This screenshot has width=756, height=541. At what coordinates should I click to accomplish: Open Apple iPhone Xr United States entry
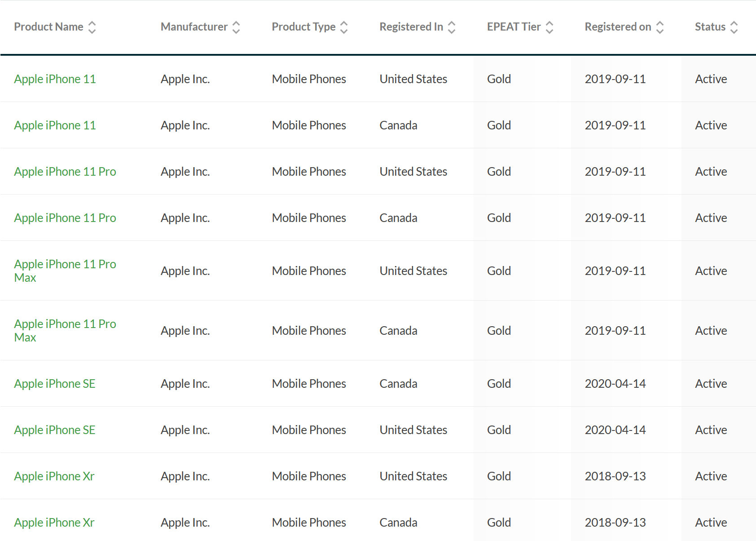pos(54,476)
